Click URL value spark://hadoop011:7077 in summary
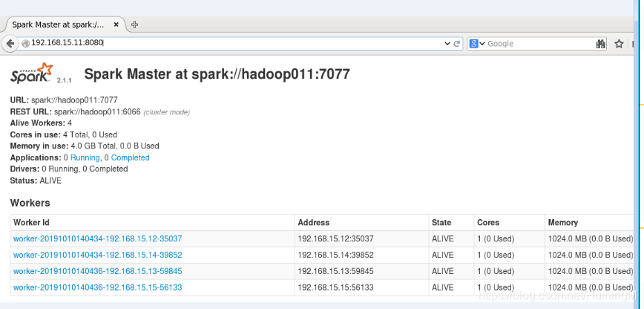Image resolution: width=644 pixels, height=309 pixels. (x=74, y=100)
